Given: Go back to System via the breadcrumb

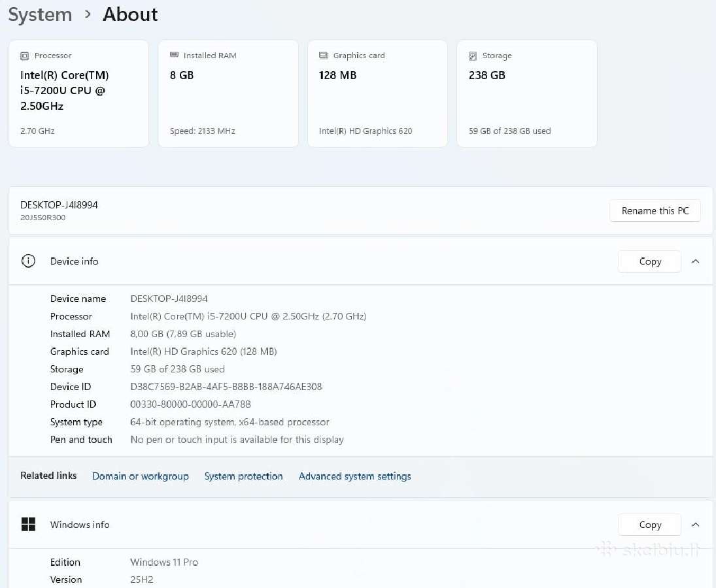Looking at the screenshot, I should pos(40,14).
